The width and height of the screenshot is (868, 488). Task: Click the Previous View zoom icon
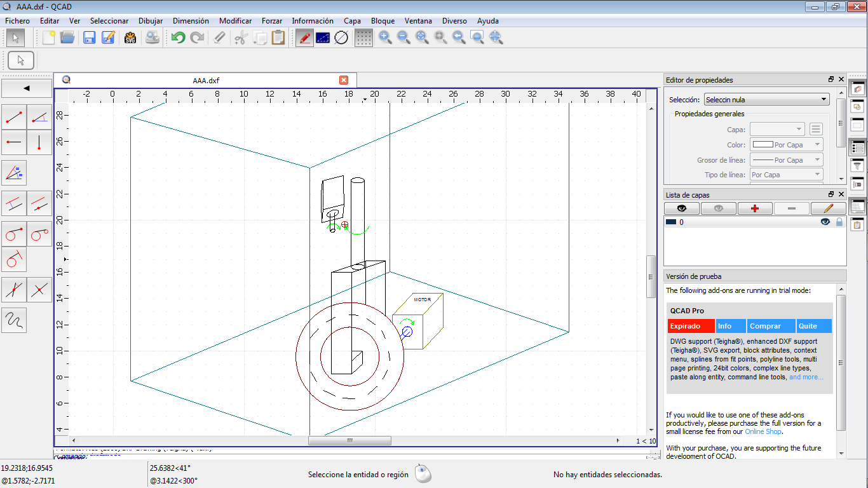pos(459,37)
